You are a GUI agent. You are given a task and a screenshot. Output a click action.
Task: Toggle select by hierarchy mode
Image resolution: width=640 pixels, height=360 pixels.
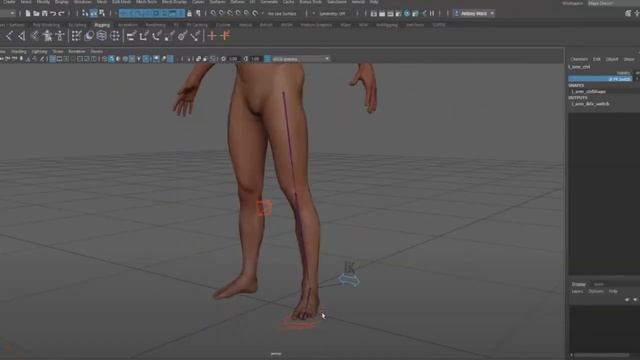click(85, 13)
